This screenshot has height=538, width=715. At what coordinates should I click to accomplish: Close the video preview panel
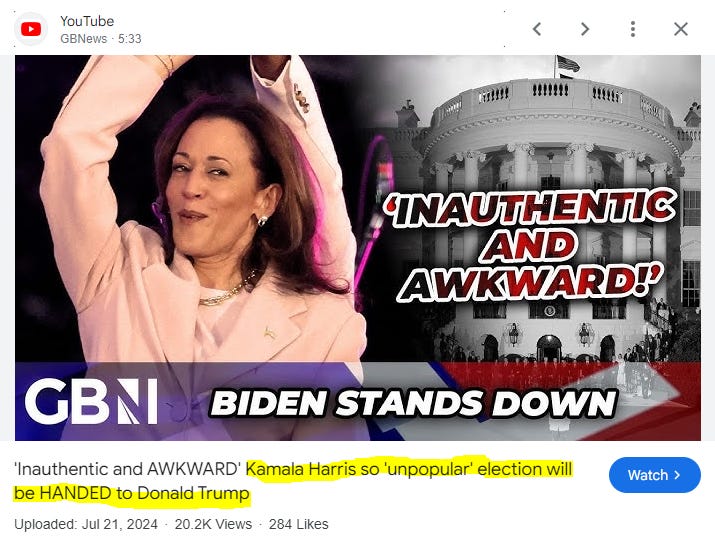pos(680,29)
